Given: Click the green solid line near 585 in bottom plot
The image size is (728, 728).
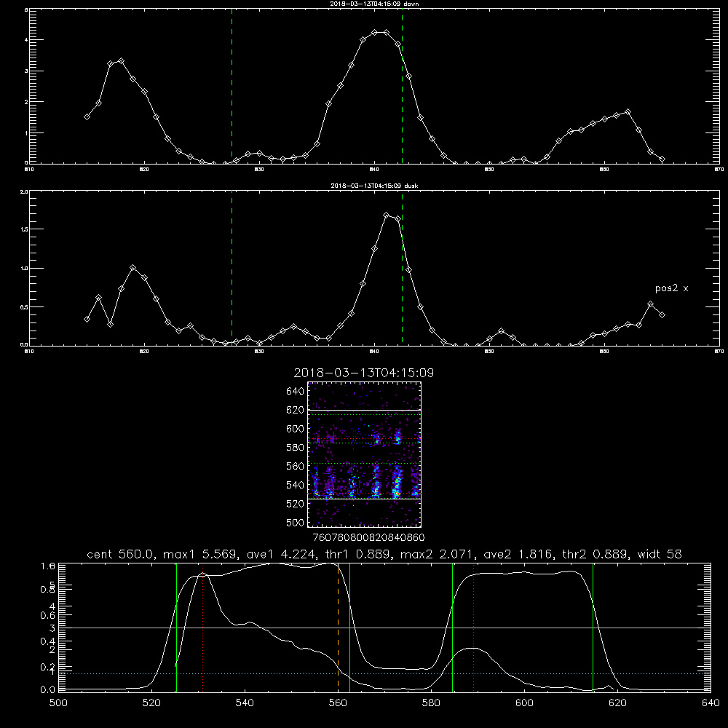Looking at the screenshot, I should pyautogui.click(x=452, y=627).
